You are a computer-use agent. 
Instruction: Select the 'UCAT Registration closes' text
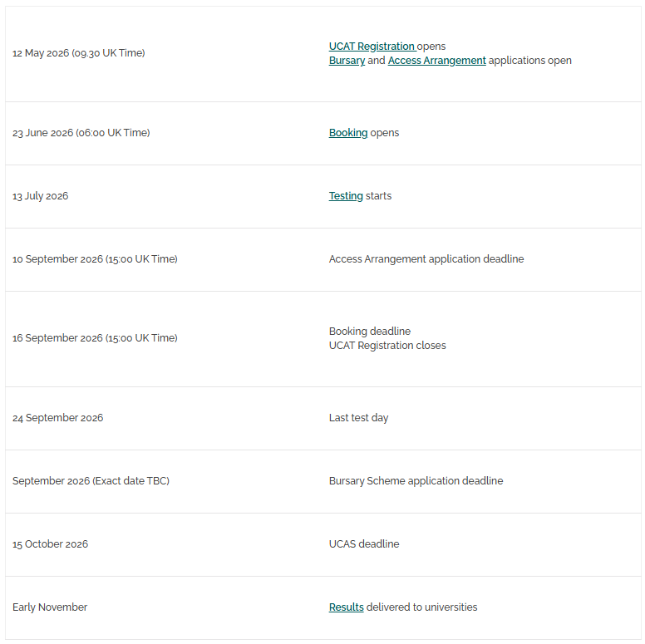click(x=387, y=346)
